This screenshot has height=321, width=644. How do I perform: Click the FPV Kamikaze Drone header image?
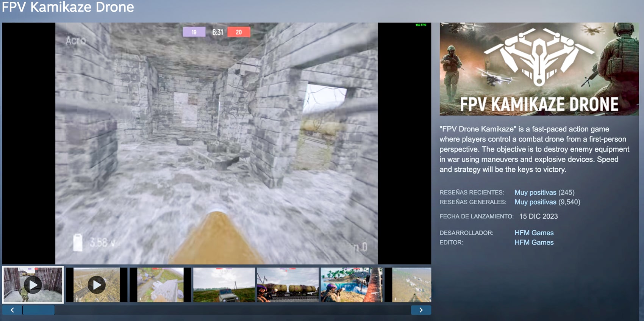[539, 69]
